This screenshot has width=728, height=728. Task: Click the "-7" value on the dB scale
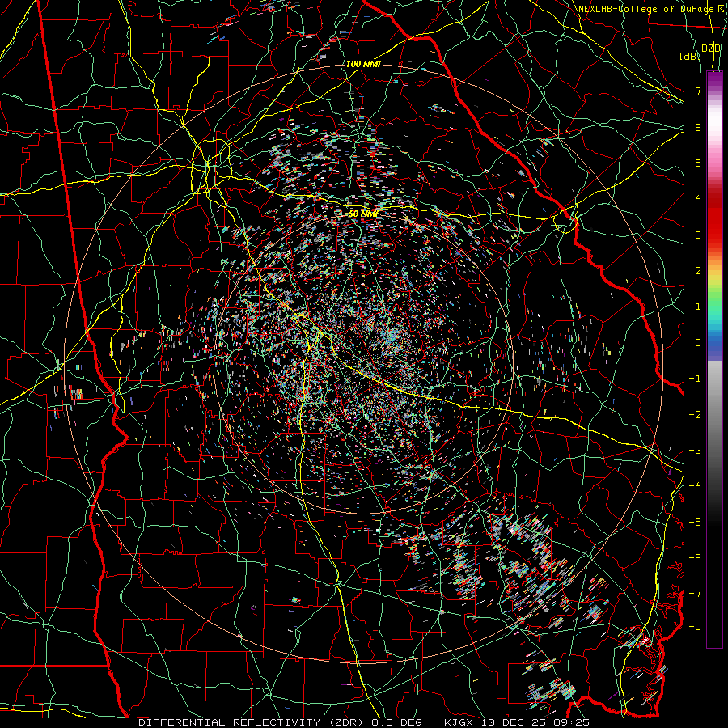click(x=695, y=594)
